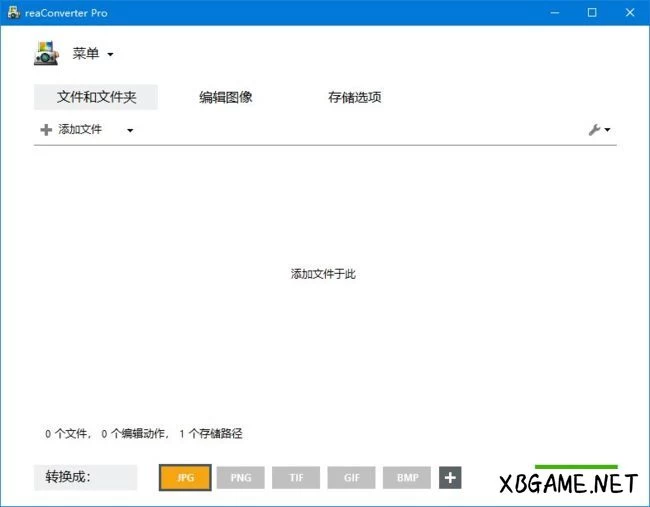The height and width of the screenshot is (507, 650).
Task: Expand the 添加文件 dropdown arrow
Action: pyautogui.click(x=130, y=130)
